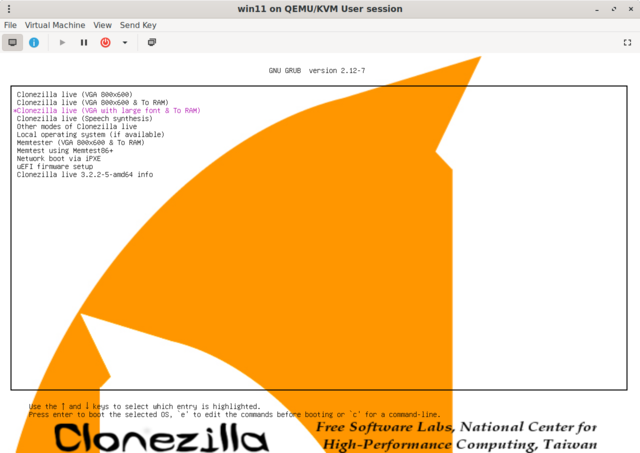Select Clonezilla live (VGA 800x600 & To RAM)
The width and height of the screenshot is (640, 453).
(x=90, y=102)
